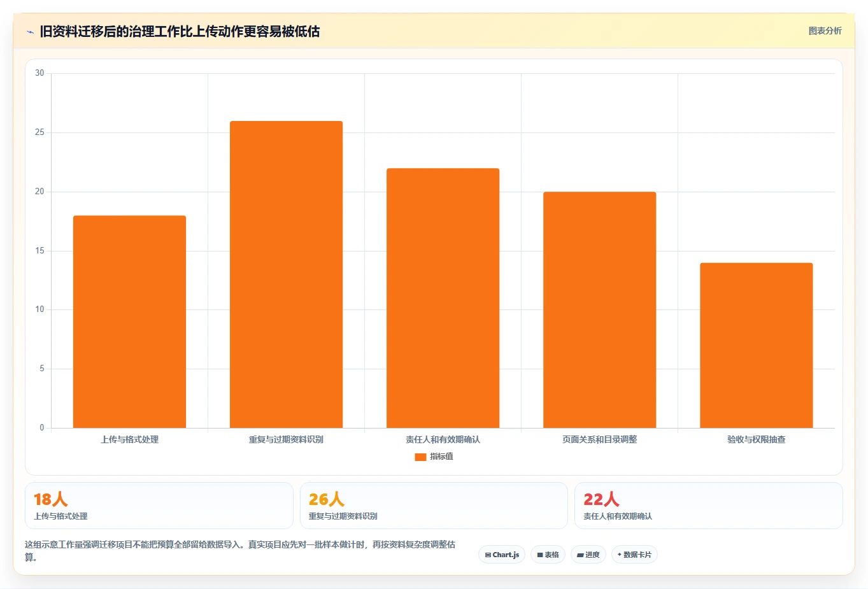Click the y-axis value 25
The image size is (868, 589).
pyautogui.click(x=39, y=132)
